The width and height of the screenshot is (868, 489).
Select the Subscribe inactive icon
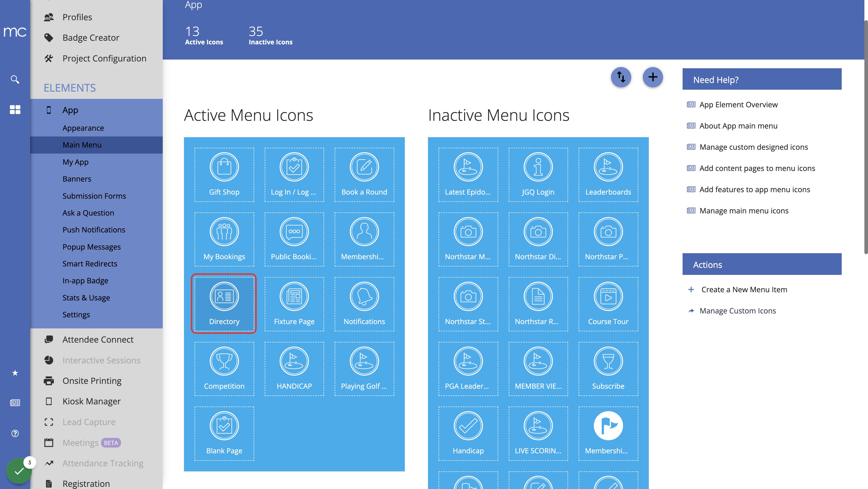(608, 369)
